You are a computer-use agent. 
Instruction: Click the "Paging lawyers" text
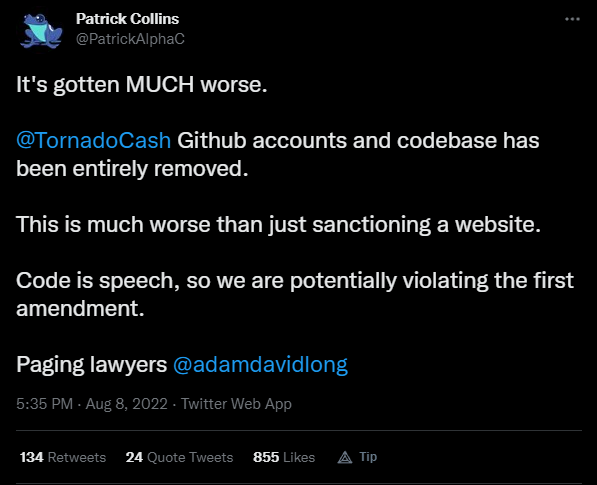tap(91, 364)
